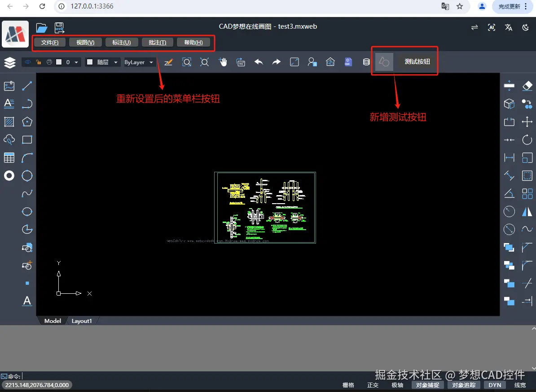Select the Hatch fill tool
The height and width of the screenshot is (392, 536).
coord(9,122)
